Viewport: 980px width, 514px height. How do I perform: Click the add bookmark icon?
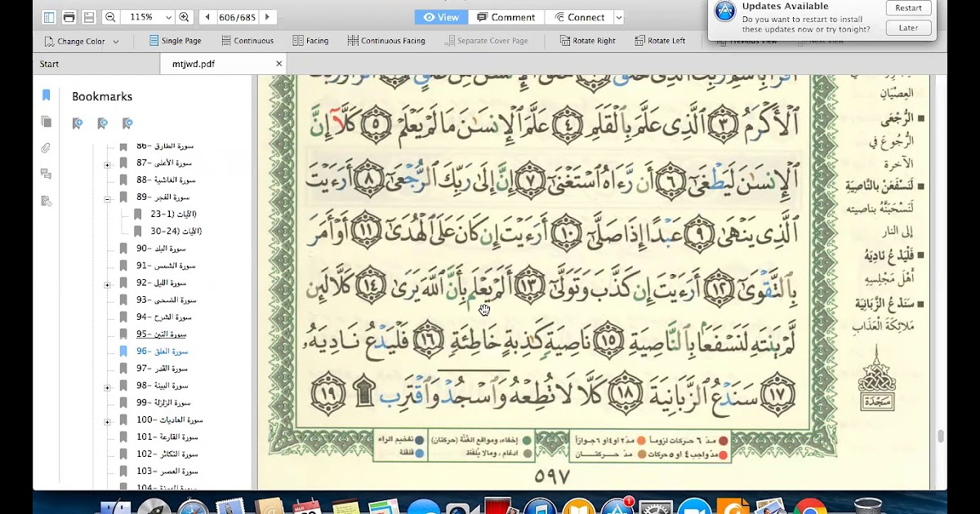[78, 123]
